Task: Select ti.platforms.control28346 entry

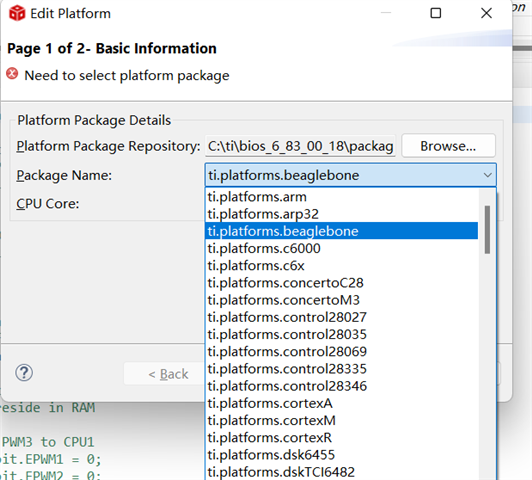Action: (342, 386)
